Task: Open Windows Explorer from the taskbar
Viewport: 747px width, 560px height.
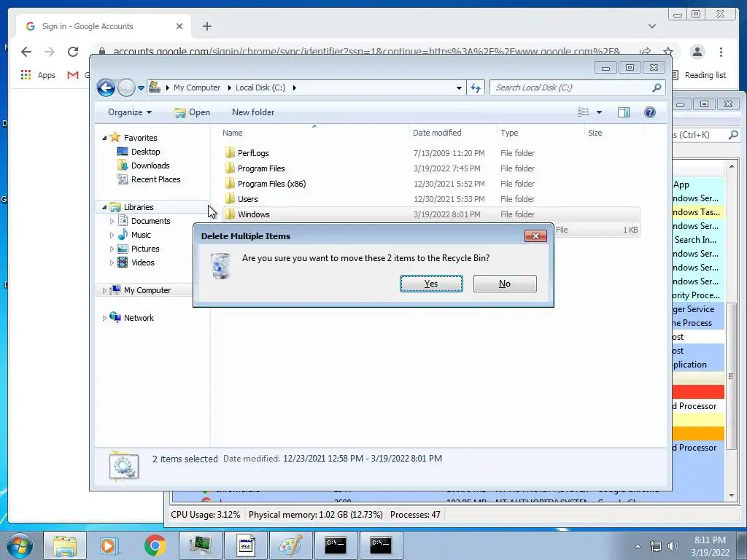Action: pos(65,545)
